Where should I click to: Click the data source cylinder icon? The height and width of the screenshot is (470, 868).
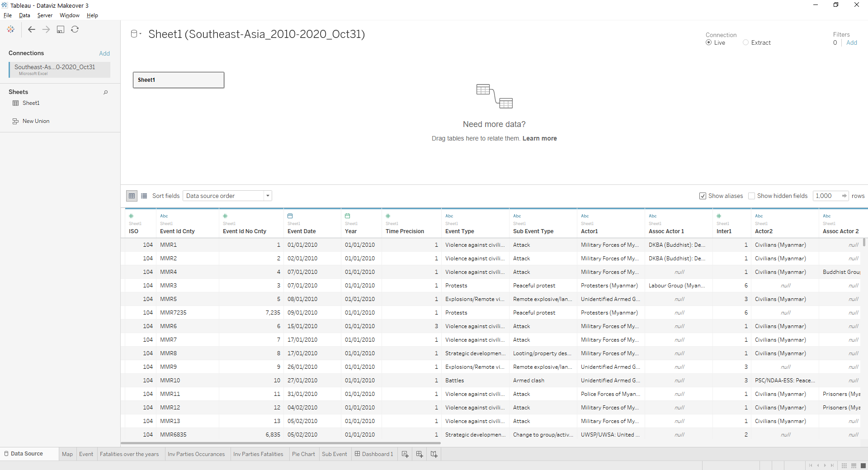134,33
